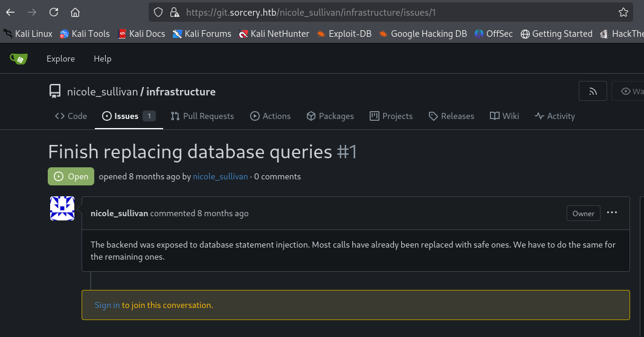Click nicole_sullivan's avatar image
The image size is (644, 337).
[62, 208]
